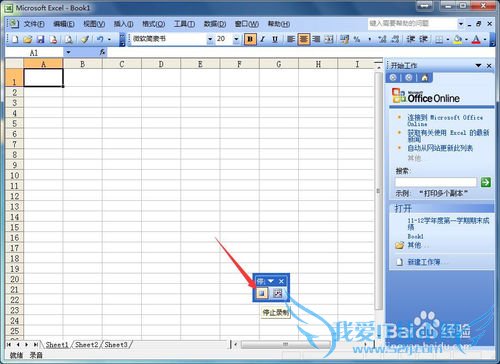500x364 pixels.
Task: Click the 自动从网站更新此列表 link
Action: [440, 148]
